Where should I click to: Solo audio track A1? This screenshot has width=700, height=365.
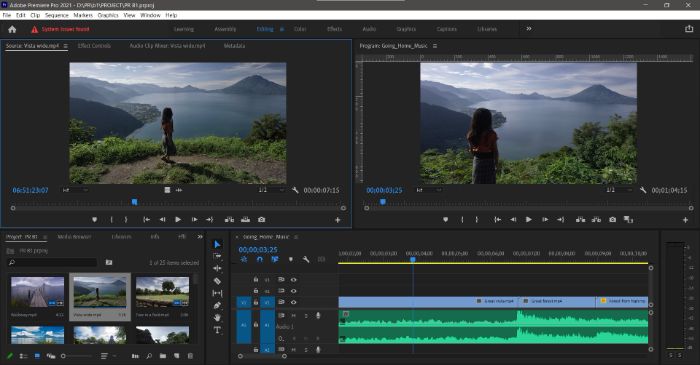tap(306, 315)
